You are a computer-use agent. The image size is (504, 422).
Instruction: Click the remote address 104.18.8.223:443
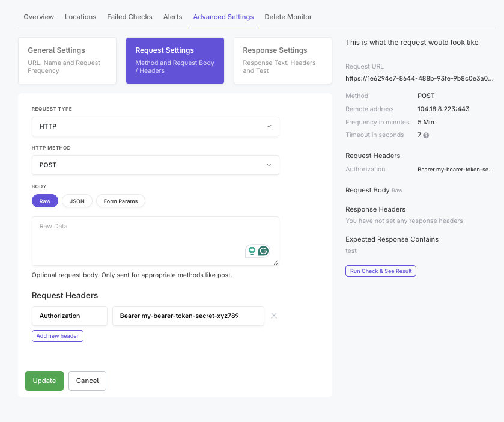(x=443, y=109)
